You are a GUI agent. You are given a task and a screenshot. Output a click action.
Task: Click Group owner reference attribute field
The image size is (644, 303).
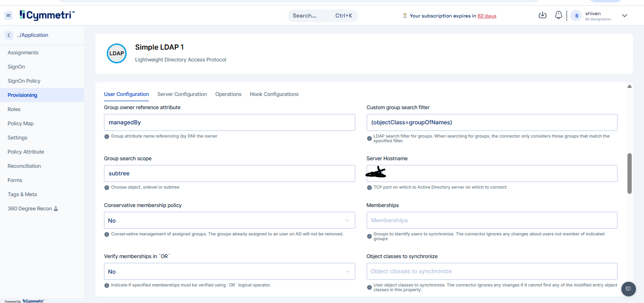tap(230, 122)
